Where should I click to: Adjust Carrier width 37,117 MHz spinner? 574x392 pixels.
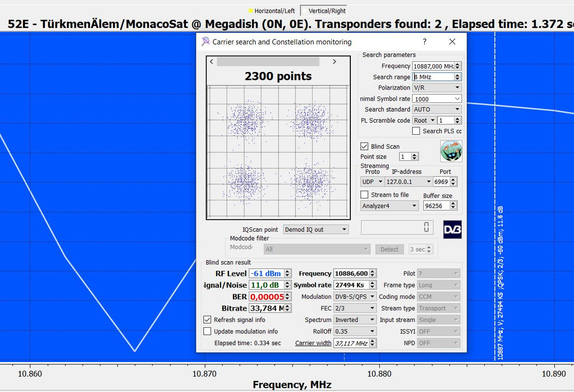coord(373,343)
